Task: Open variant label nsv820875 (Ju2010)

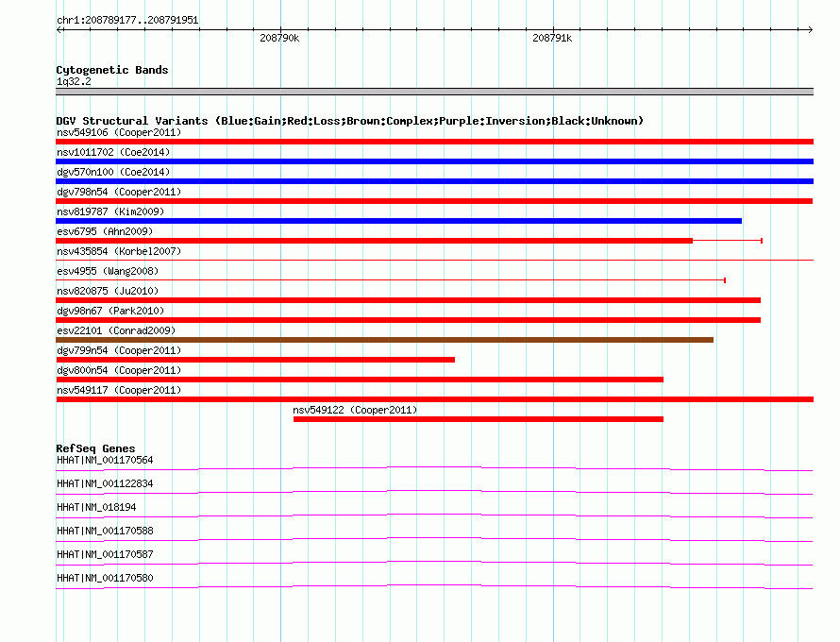Action: (108, 291)
